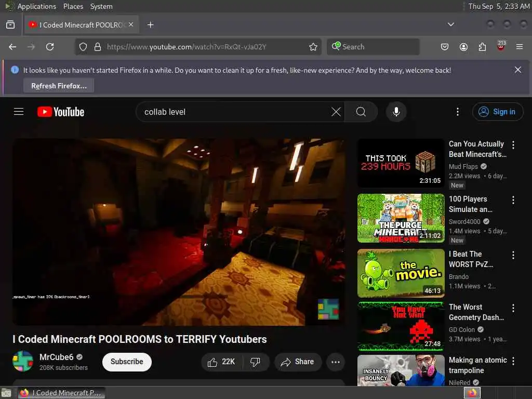This screenshot has height=399, width=532.
Task: Dislike the video with thumbs down
Action: tap(256, 362)
